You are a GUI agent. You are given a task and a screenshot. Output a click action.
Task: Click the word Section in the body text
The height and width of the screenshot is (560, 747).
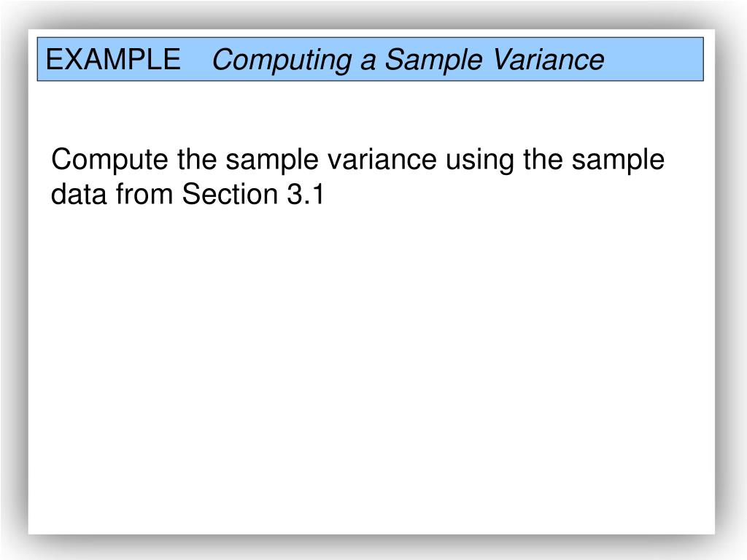tap(230, 194)
